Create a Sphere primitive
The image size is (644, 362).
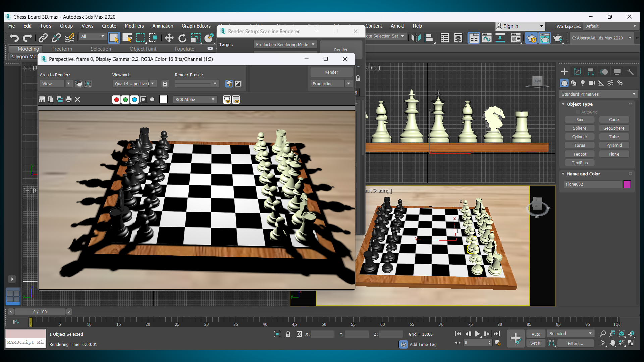pyautogui.click(x=580, y=128)
